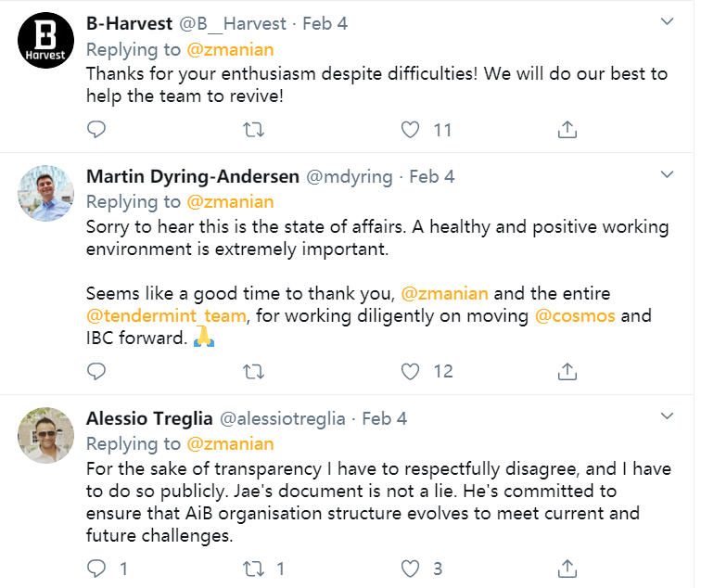The height and width of the screenshot is (588, 701).
Task: Share Alessio Treglia's tweet
Action: pyautogui.click(x=567, y=567)
